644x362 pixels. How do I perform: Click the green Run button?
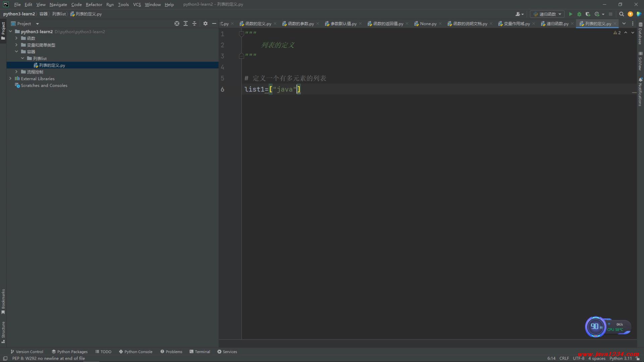click(x=571, y=14)
